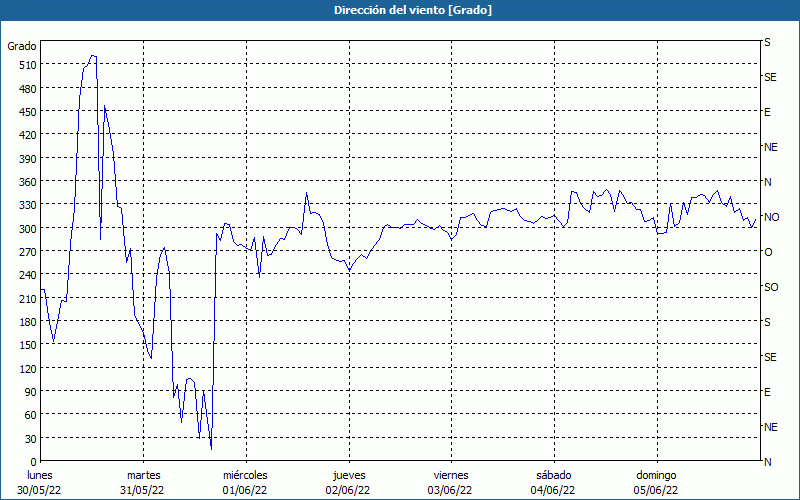Click the 'Grado' axis unit label
This screenshot has width=800, height=500.
pyautogui.click(x=22, y=46)
